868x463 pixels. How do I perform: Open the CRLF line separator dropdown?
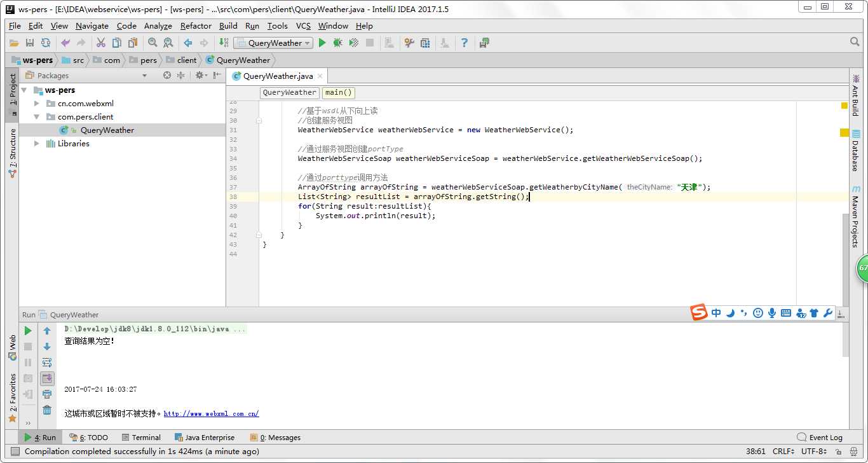[783, 452]
